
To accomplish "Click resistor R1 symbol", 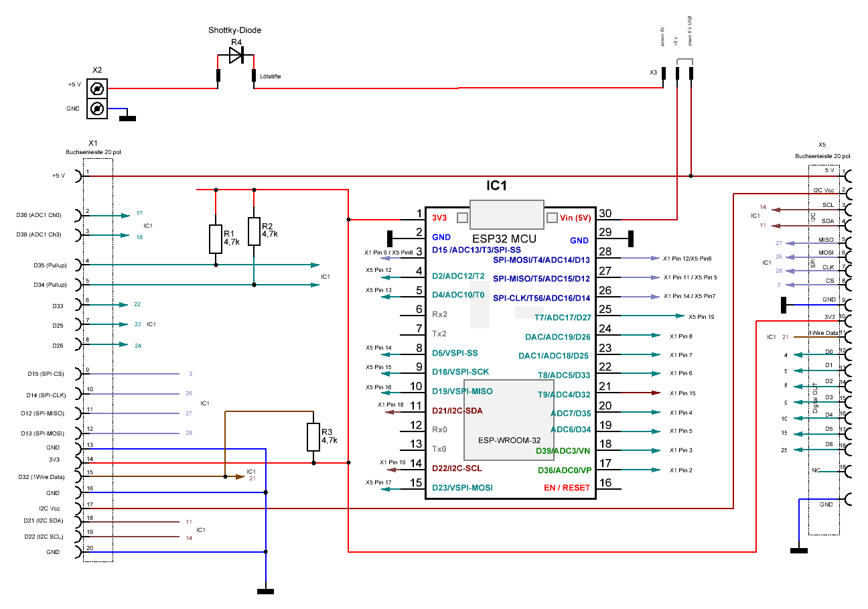I will click(x=215, y=239).
